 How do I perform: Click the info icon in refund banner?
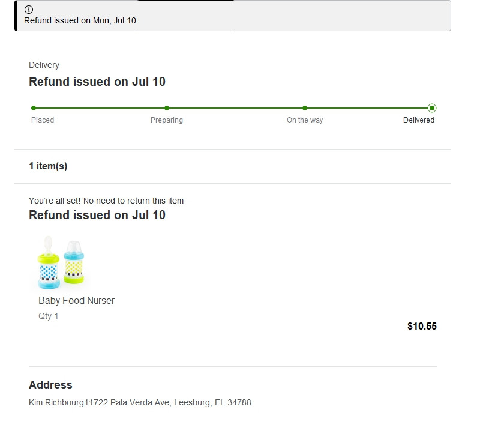[x=29, y=10]
